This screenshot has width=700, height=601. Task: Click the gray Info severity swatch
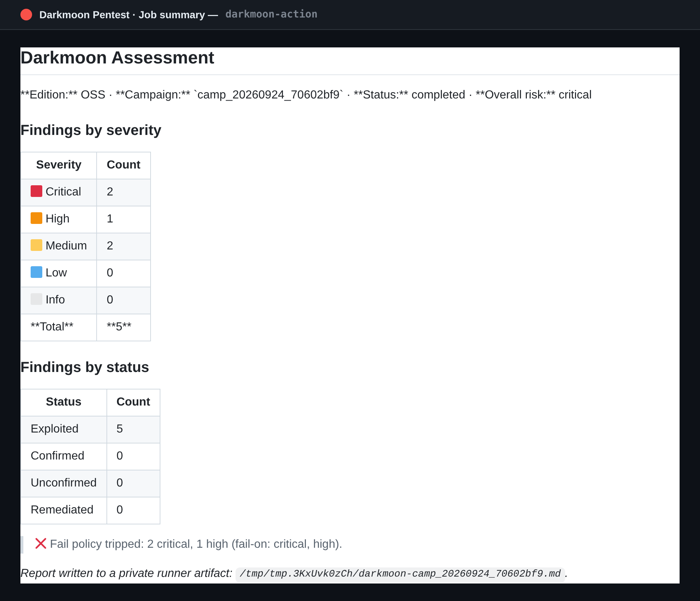pos(36,299)
